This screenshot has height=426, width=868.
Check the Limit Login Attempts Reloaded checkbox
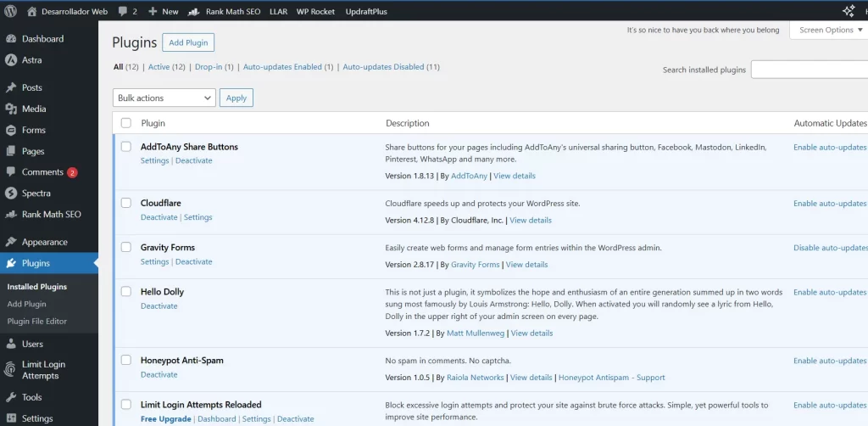(x=126, y=405)
